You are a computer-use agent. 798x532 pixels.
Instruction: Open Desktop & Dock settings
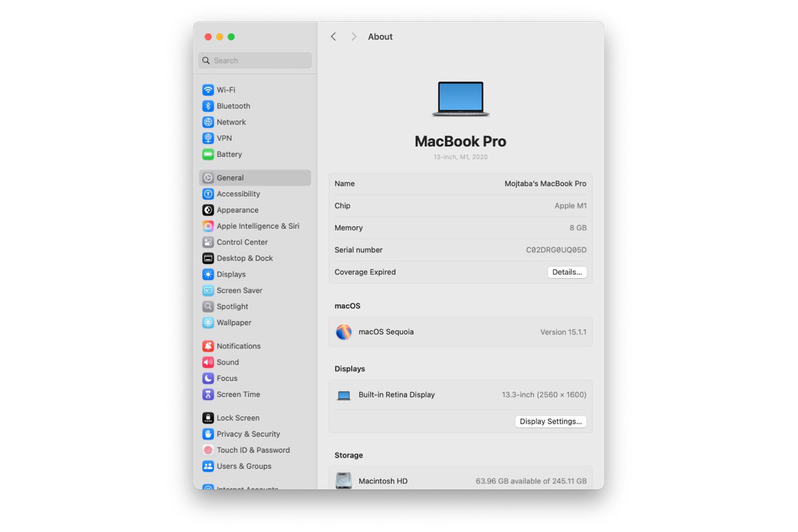coord(244,258)
